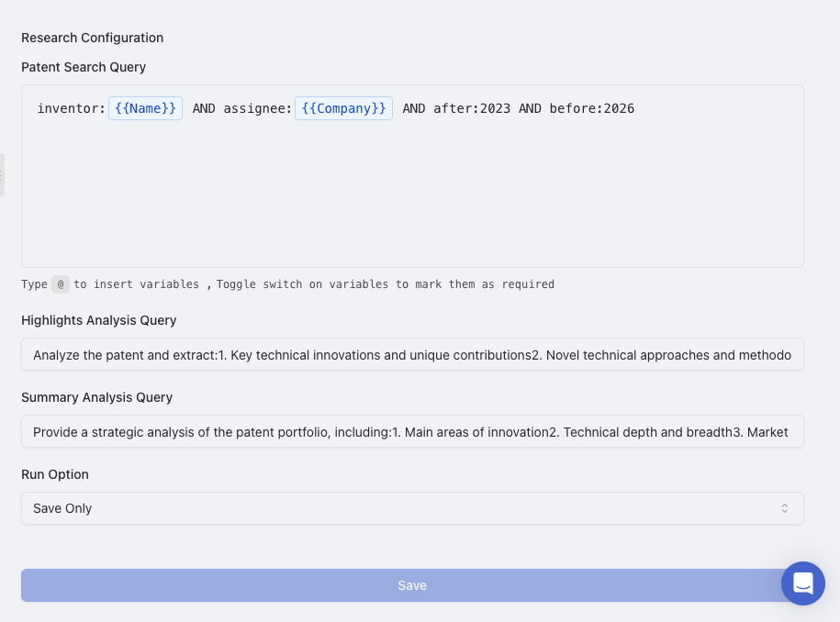This screenshot has height=622, width=840.
Task: Click the sidebar drag handle on the left edge
Action: [x=4, y=176]
